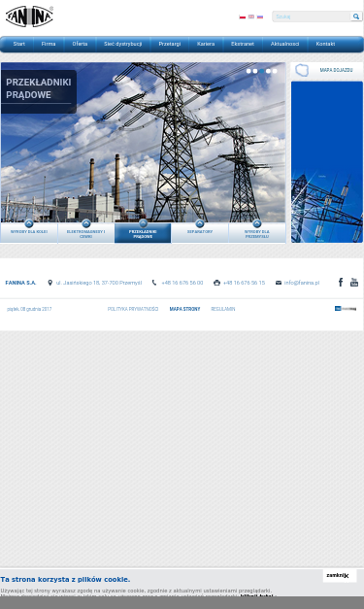364x609 pixels.
Task: Switch site language to Russian flag
Action: click(260, 17)
